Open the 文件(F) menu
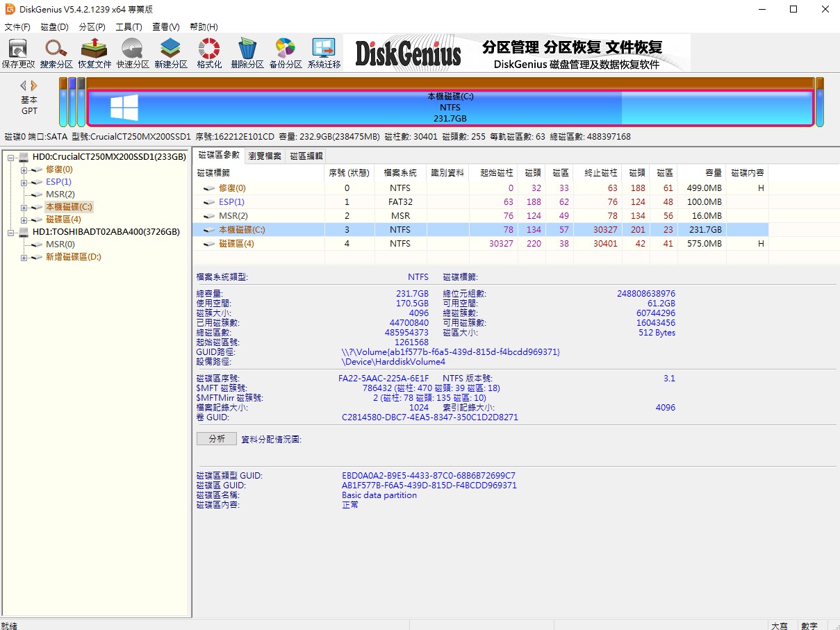Viewport: 840px width, 630px height. coord(17,27)
